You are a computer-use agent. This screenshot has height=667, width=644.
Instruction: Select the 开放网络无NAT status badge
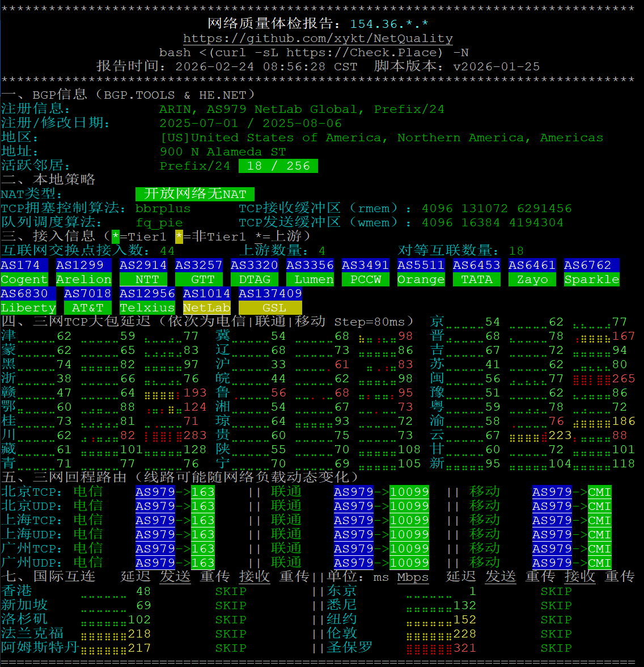[195, 194]
